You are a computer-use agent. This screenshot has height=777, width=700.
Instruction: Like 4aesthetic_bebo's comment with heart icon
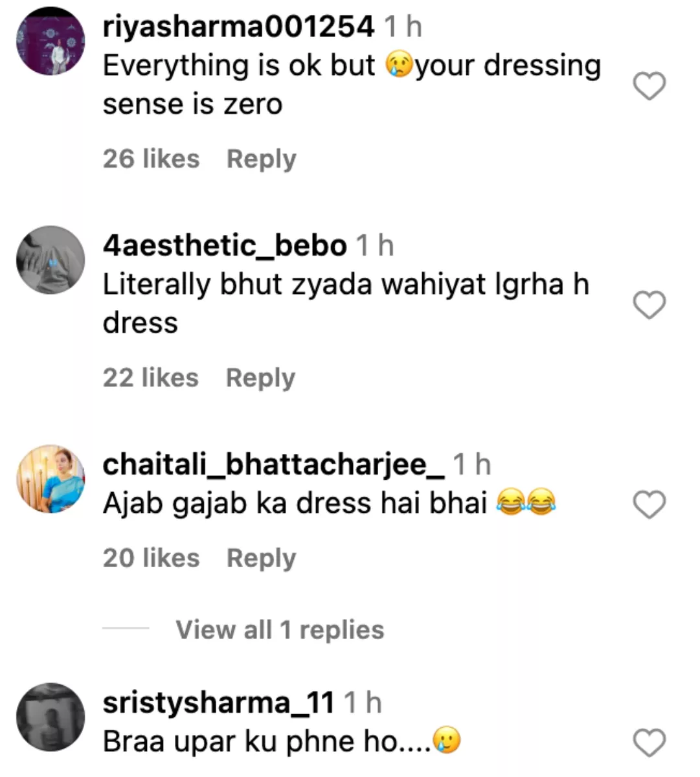click(649, 305)
